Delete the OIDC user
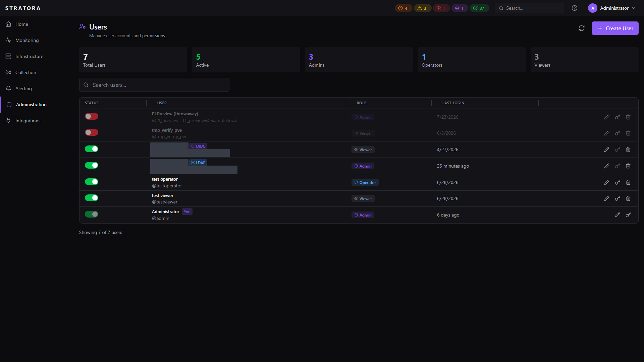Viewport: 644px width, 362px height. click(628, 149)
